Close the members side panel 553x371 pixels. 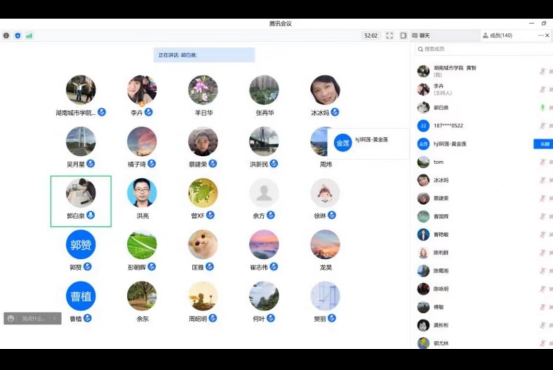pos(547,35)
